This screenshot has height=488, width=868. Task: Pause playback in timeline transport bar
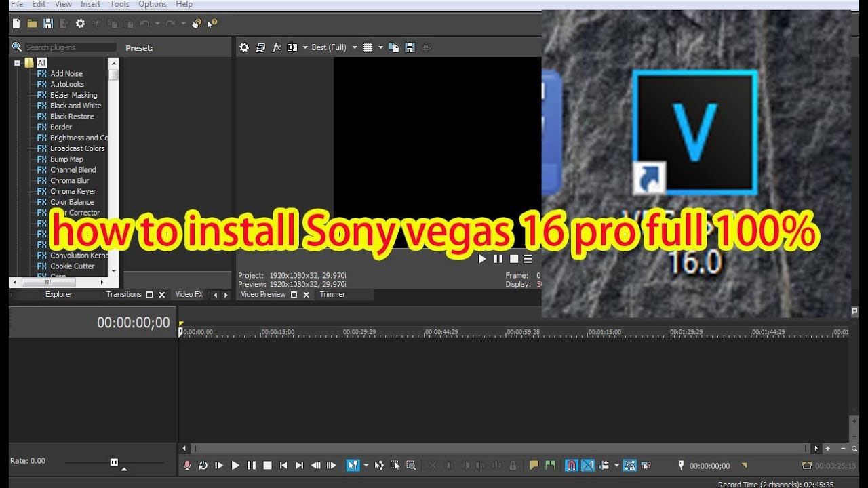pyautogui.click(x=252, y=466)
